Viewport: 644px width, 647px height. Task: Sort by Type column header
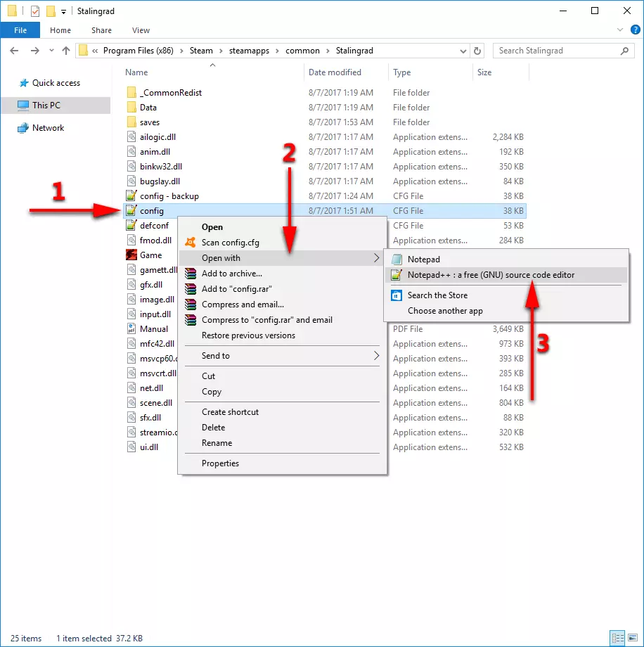click(401, 72)
